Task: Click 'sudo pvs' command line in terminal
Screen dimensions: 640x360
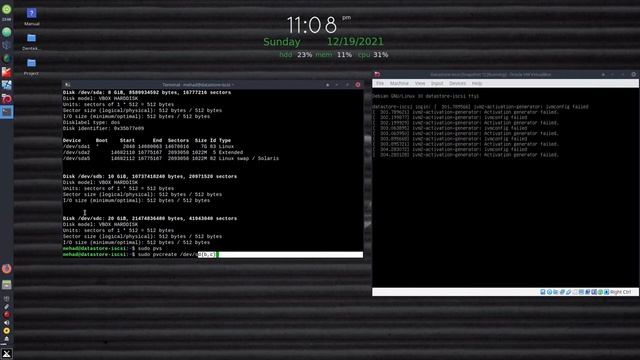Action: (112, 248)
